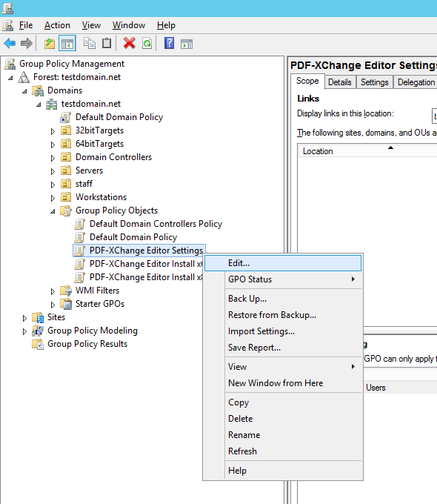Switch to the Settings tab
The width and height of the screenshot is (437, 504).
tap(374, 82)
